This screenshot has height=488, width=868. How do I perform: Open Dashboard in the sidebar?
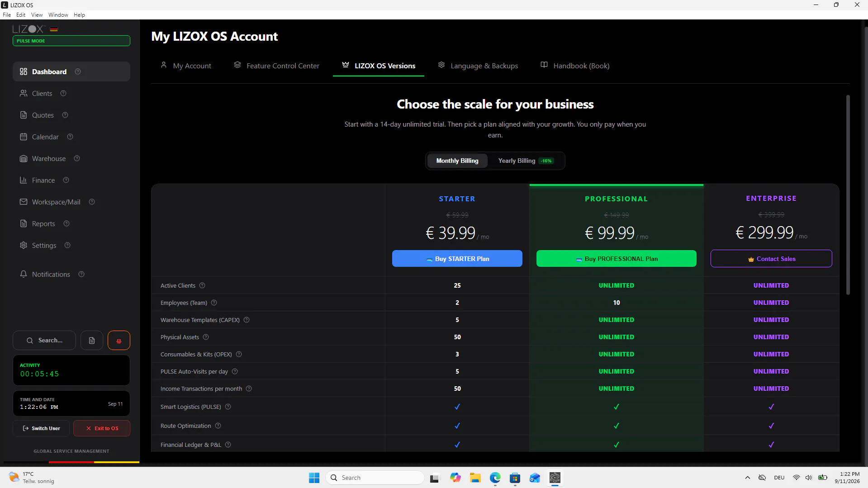click(x=71, y=71)
